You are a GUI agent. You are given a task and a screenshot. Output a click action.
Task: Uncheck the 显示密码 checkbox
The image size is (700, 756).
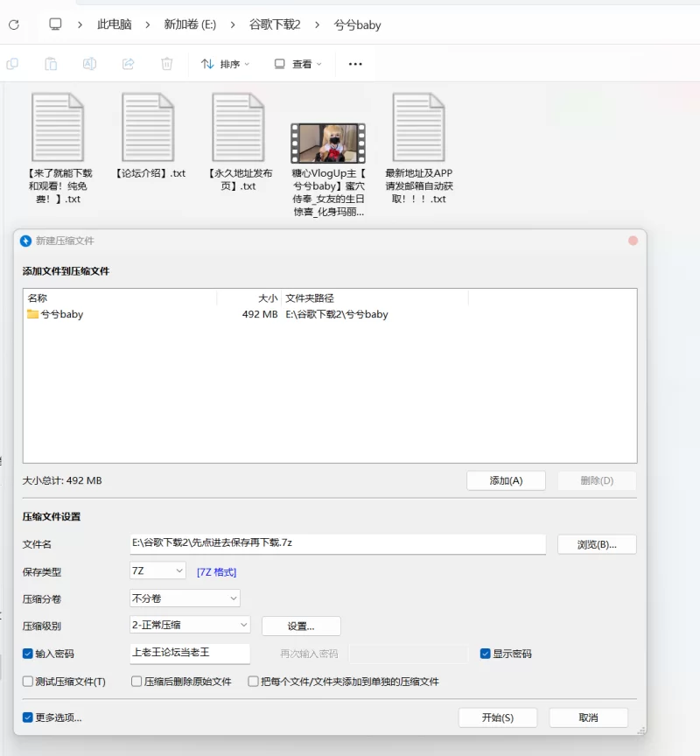(x=486, y=654)
